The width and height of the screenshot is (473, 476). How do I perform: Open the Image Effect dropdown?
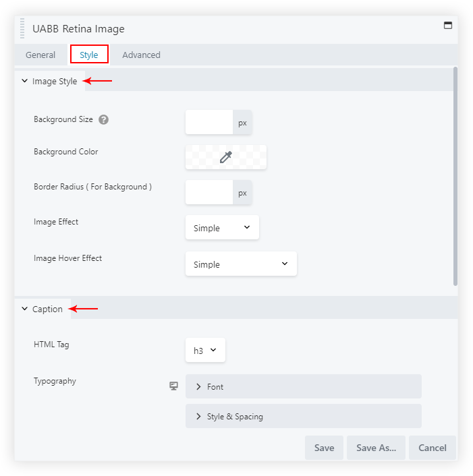[222, 228]
